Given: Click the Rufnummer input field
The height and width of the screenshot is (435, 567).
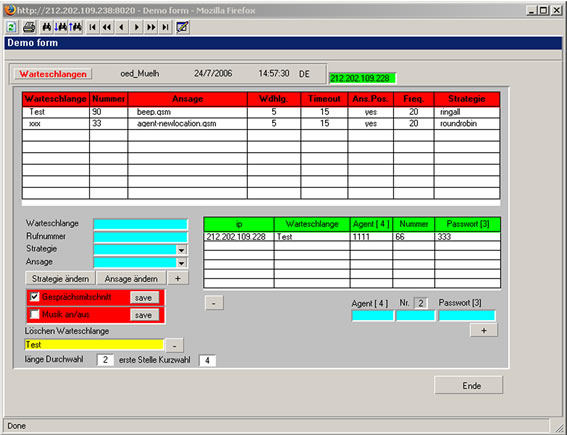Looking at the screenshot, I should click(x=141, y=237).
